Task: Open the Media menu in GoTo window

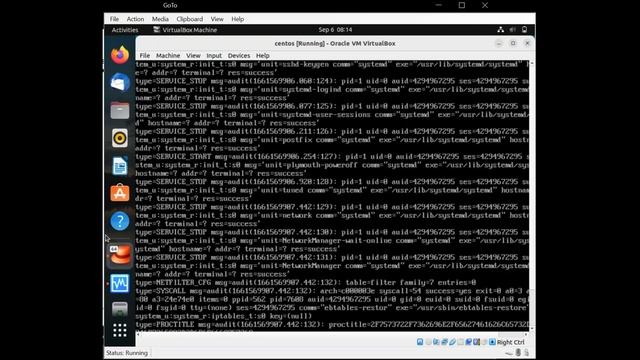Action: tap(160, 19)
